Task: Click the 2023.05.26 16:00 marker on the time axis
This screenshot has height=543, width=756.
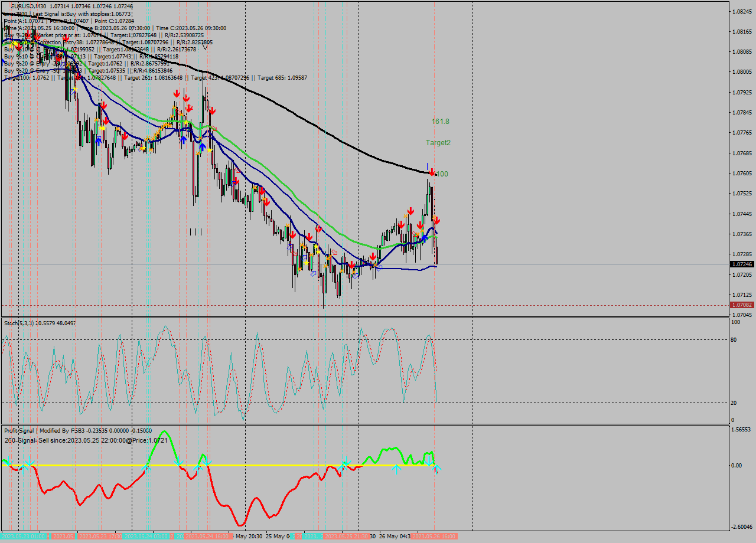Action: point(435,537)
